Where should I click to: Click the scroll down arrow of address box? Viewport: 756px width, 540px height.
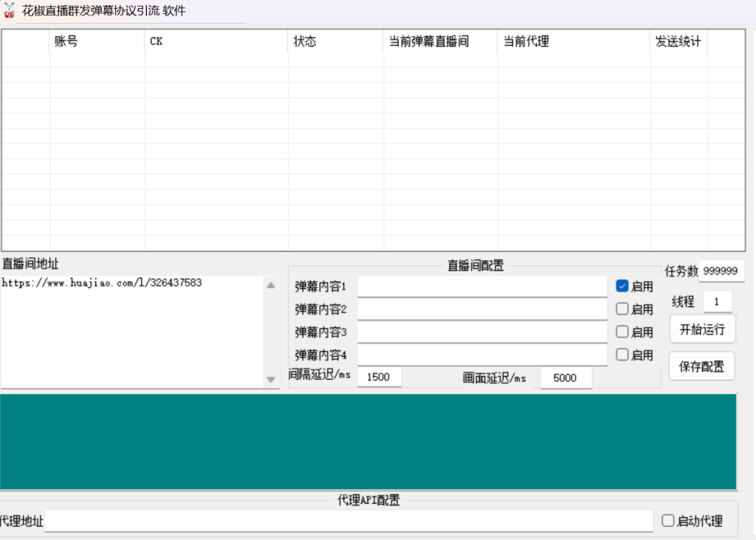[271, 379]
